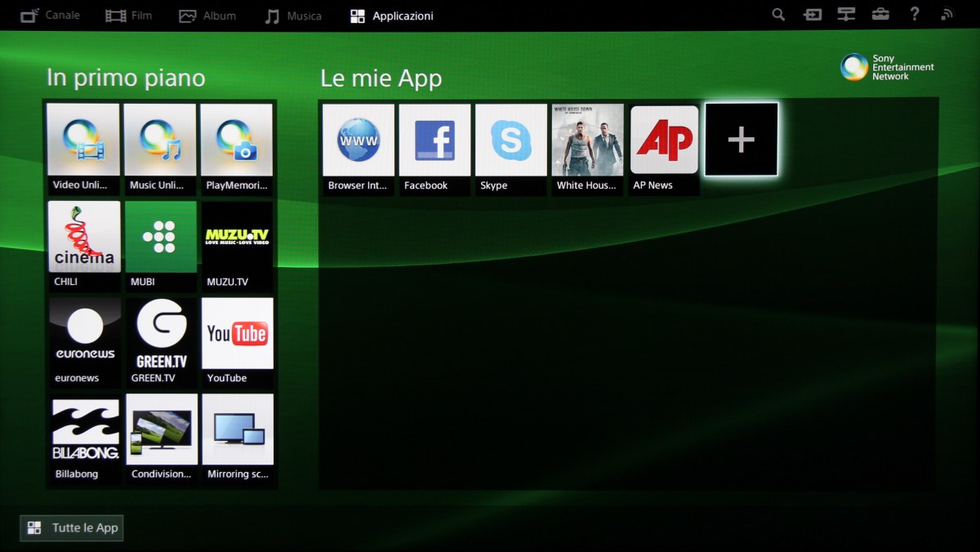Open the MUBI app tile
Screen dimensions: 980x552
[160, 246]
